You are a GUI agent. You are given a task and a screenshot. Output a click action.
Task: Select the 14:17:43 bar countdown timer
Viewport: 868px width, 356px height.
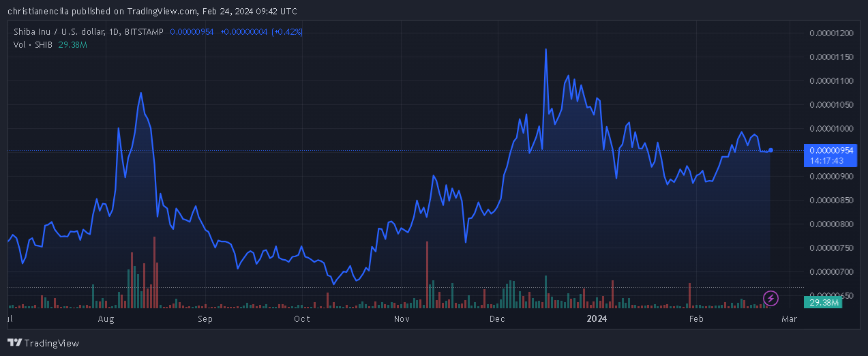click(827, 161)
